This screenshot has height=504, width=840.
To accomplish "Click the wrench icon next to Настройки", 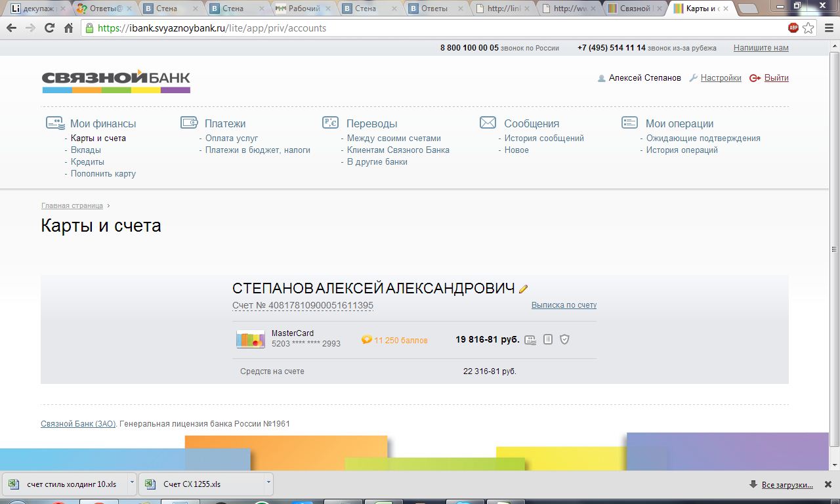I will pos(694,77).
